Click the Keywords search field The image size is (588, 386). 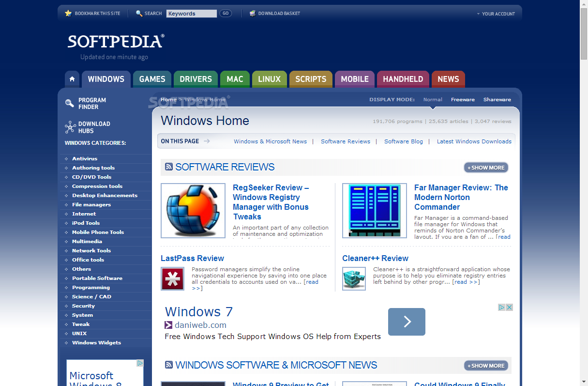[x=192, y=14]
